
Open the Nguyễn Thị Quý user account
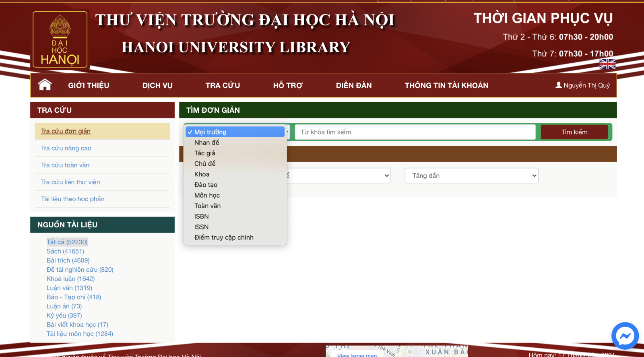click(x=582, y=85)
